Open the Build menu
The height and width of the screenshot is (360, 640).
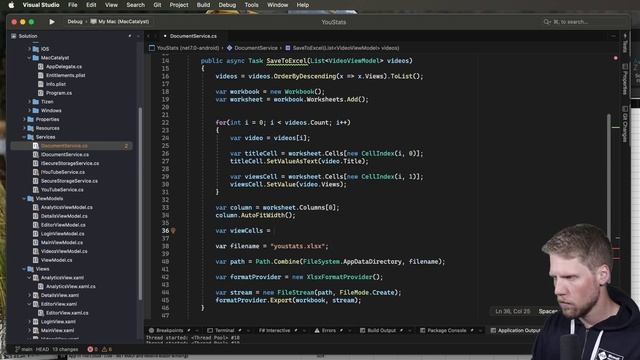click(x=203, y=5)
